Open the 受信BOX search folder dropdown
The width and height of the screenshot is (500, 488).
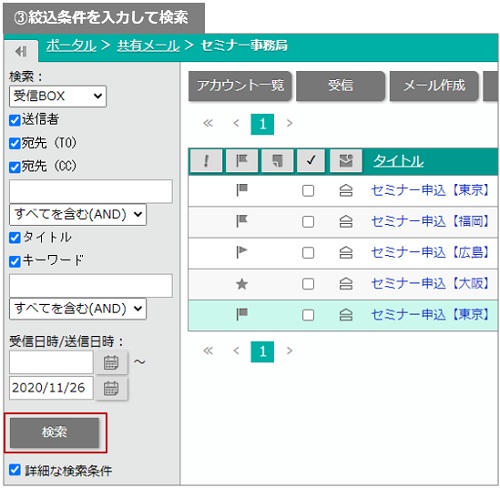[58, 96]
